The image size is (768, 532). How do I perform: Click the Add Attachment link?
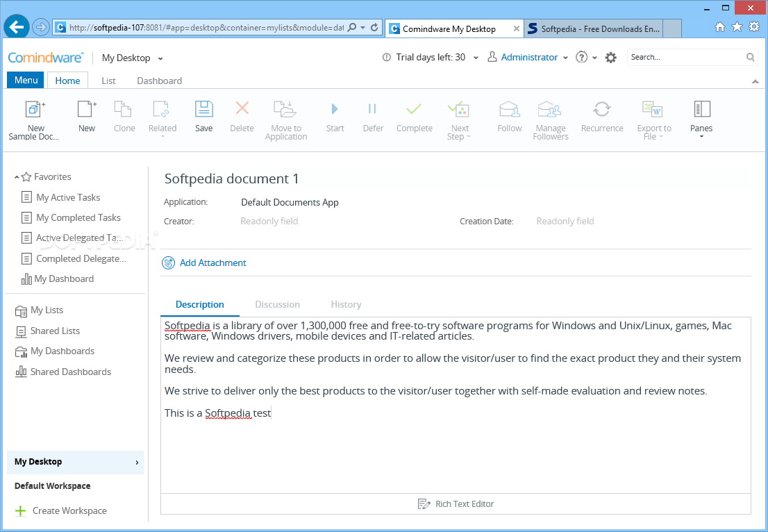coord(212,263)
